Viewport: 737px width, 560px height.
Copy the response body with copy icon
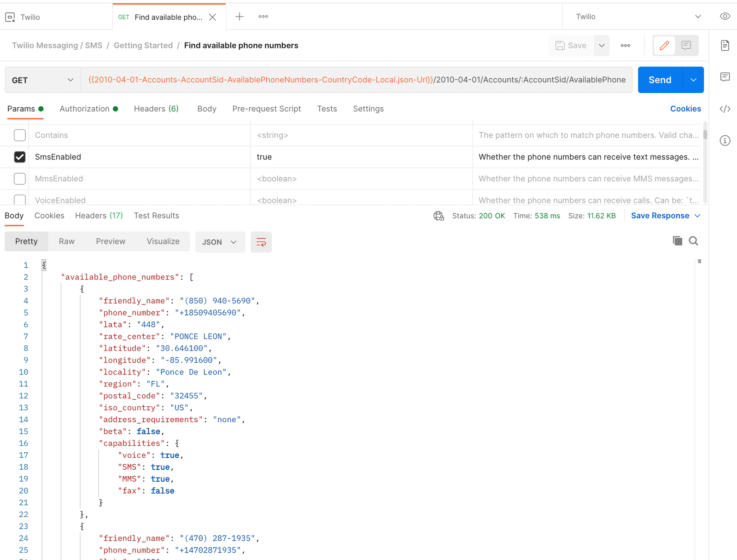(677, 241)
